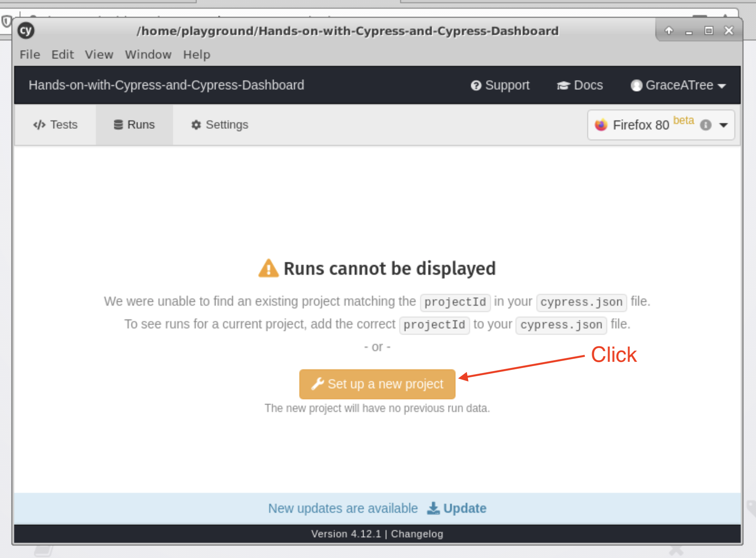Viewport: 756px width, 558px height.
Task: Open the Help menu
Action: (197, 55)
